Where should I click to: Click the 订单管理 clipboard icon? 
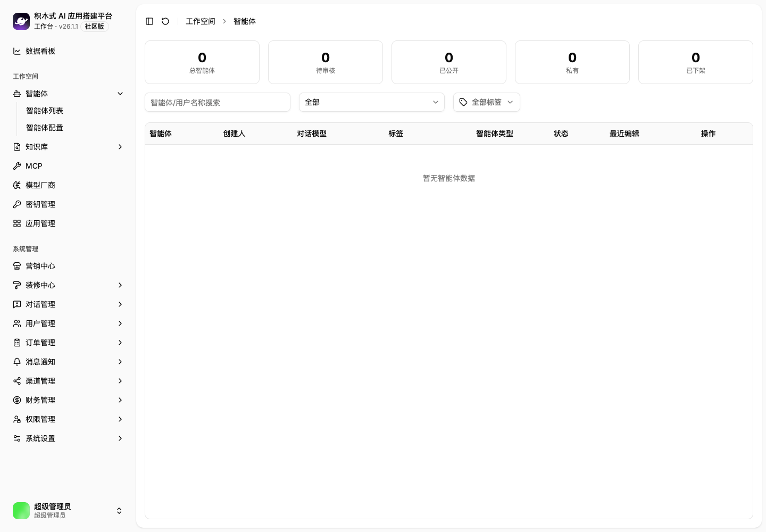click(17, 343)
